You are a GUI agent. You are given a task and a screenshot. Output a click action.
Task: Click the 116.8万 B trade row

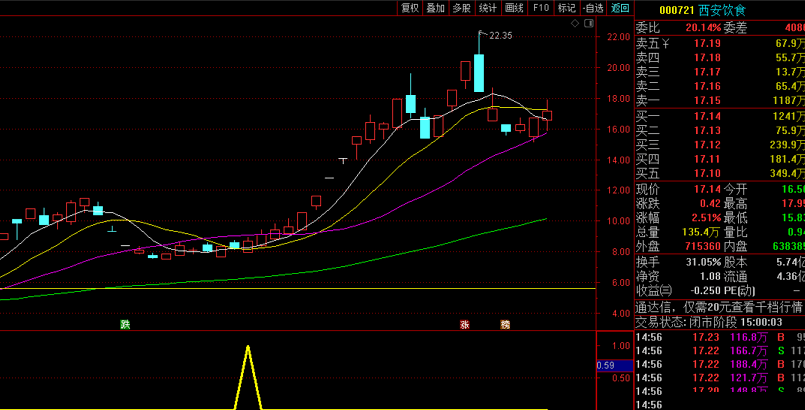point(720,337)
